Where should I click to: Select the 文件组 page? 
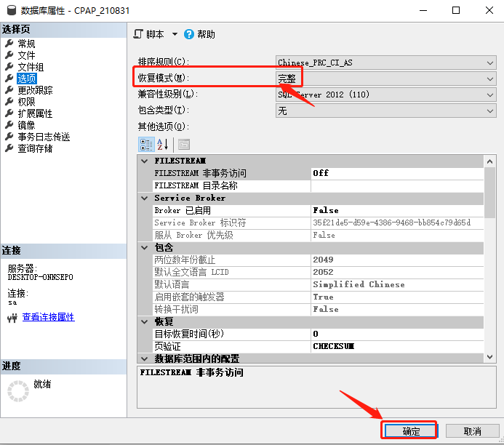coord(31,67)
